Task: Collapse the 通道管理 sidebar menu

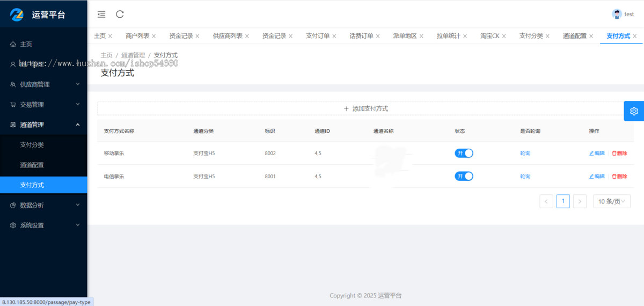Action: pyautogui.click(x=43, y=125)
